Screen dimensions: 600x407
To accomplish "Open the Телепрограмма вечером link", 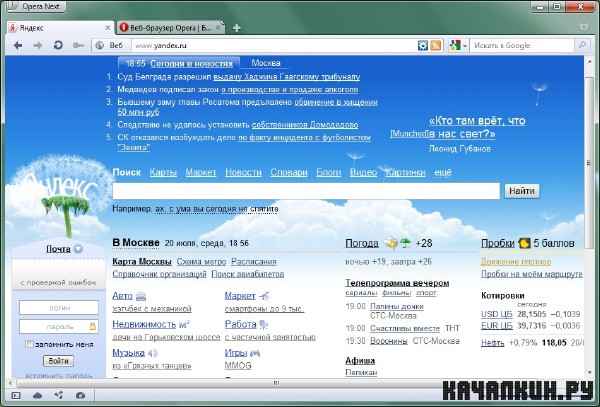I will 397,283.
